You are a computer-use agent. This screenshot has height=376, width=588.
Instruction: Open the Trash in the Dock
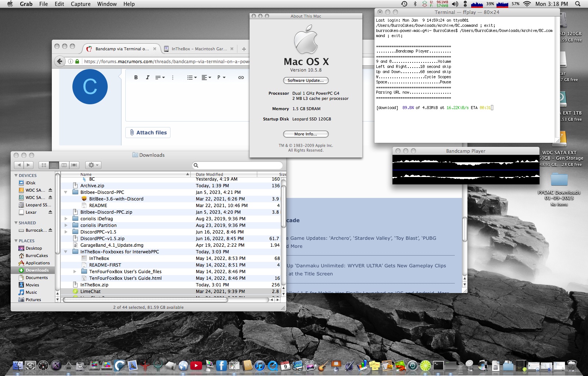click(572, 365)
